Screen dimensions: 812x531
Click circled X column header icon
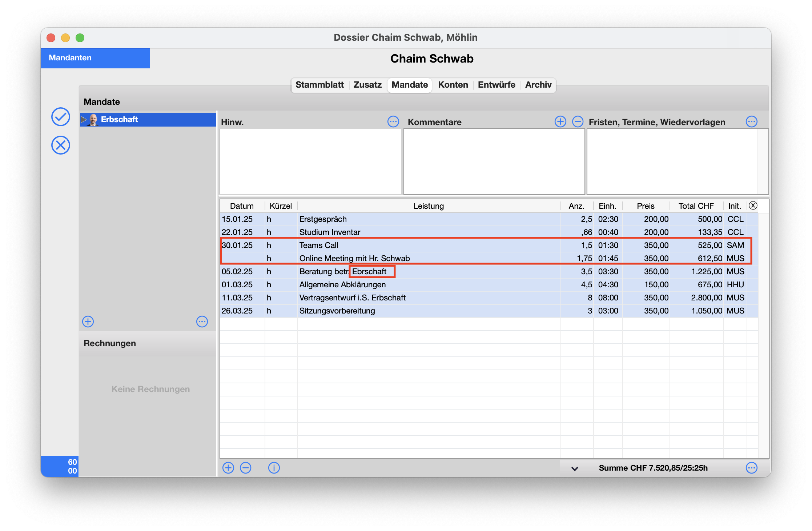[x=753, y=205]
